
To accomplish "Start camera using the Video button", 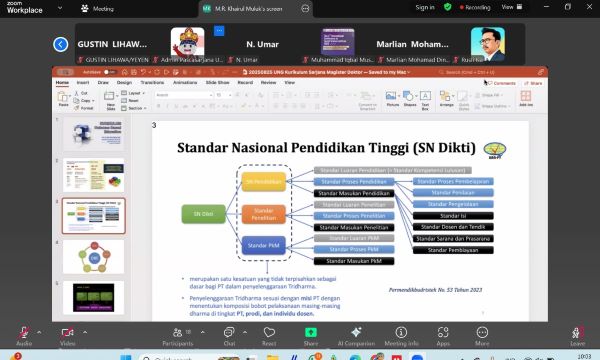I will [x=67, y=336].
